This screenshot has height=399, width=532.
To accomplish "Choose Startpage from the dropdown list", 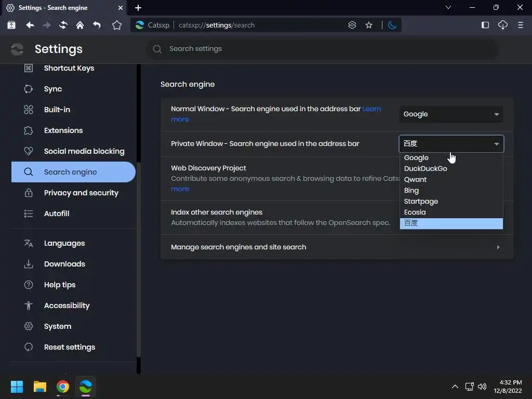I will (x=451, y=201).
